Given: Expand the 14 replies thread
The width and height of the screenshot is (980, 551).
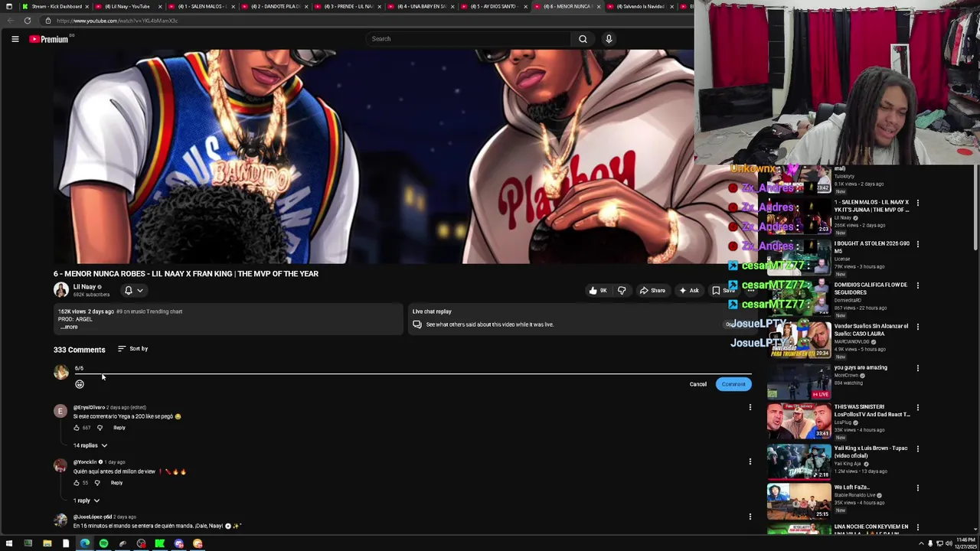Looking at the screenshot, I should click(90, 445).
